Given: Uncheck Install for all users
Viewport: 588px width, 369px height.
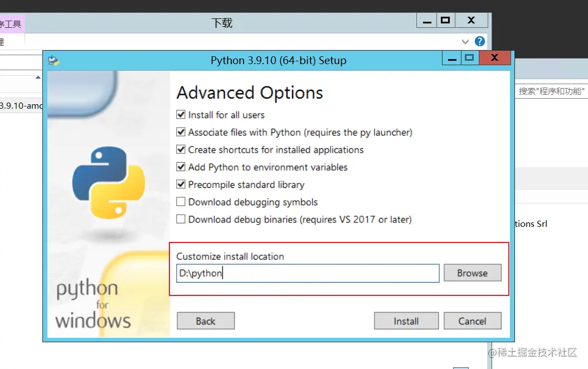Looking at the screenshot, I should [x=181, y=115].
